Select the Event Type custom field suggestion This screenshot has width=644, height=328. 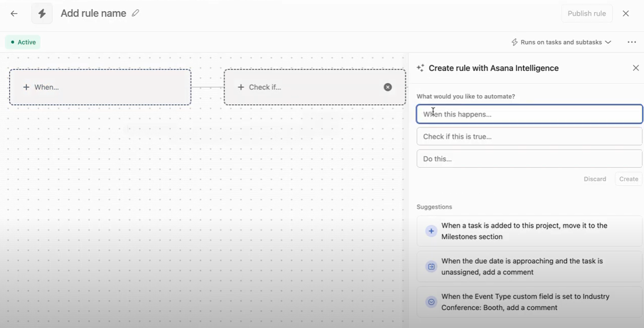click(529, 302)
